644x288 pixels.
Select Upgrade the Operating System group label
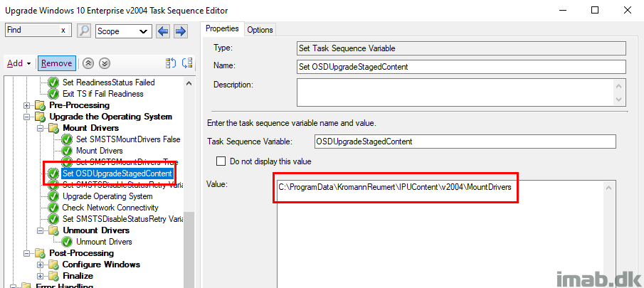pos(110,117)
